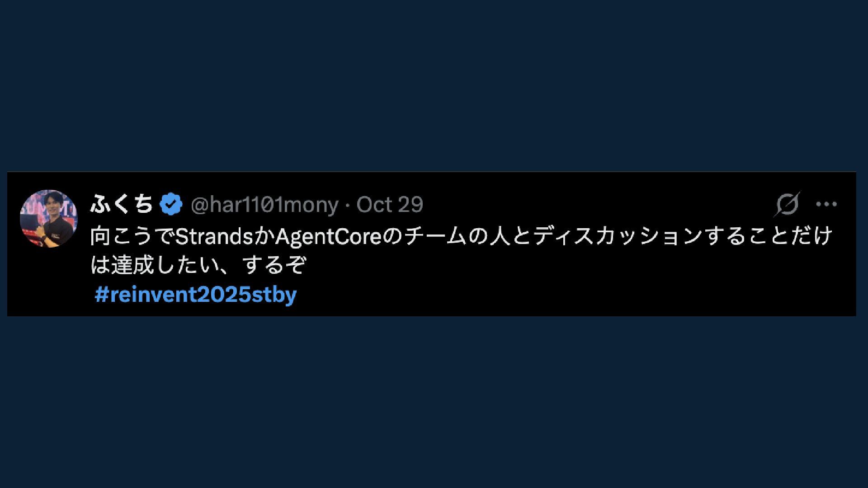Click the blue verified badge next to ふくち
This screenshot has width=868, height=488.
pyautogui.click(x=171, y=204)
